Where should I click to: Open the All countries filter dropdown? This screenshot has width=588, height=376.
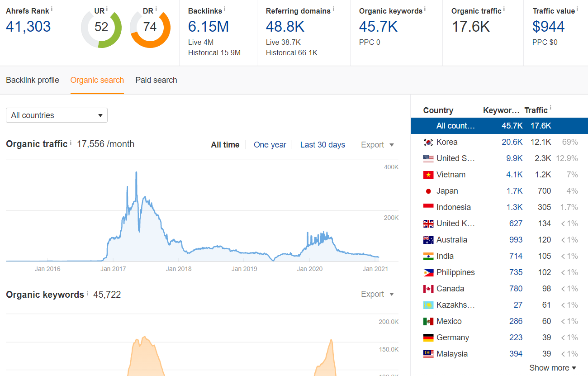[56, 115]
